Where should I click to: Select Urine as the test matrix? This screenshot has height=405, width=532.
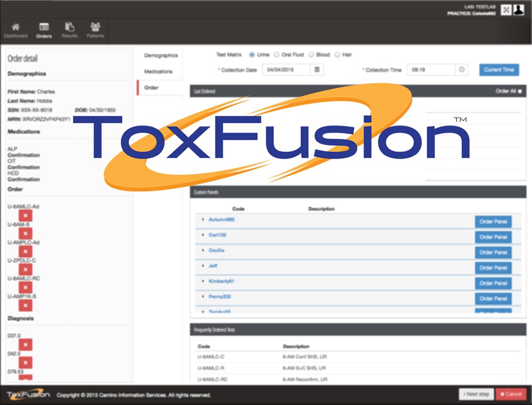[x=252, y=55]
